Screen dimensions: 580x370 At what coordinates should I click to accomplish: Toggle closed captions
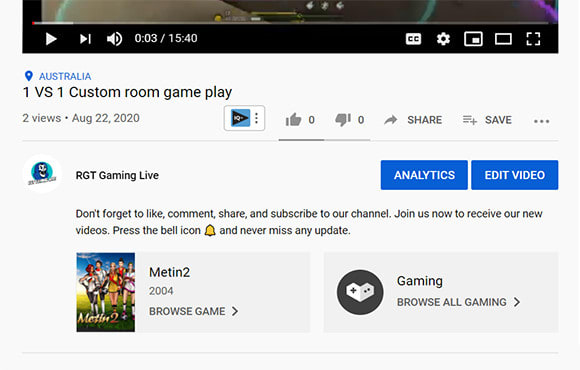point(413,39)
